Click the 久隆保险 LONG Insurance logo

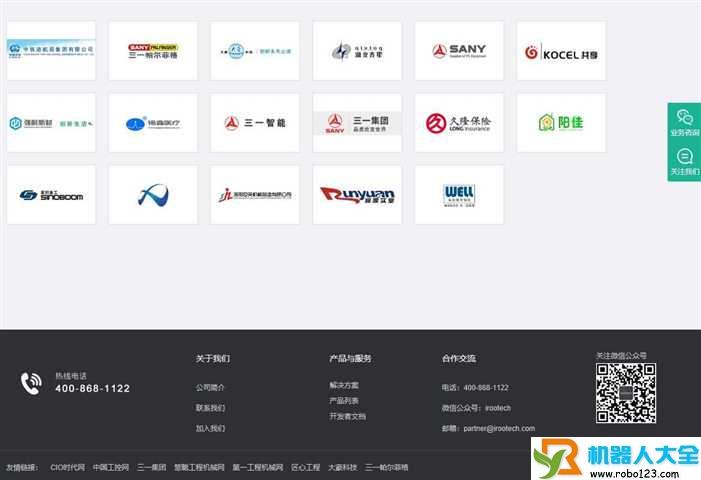tap(459, 123)
